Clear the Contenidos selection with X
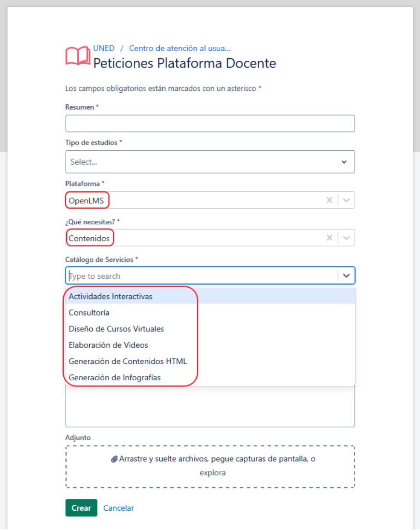The image size is (420, 531). point(329,238)
